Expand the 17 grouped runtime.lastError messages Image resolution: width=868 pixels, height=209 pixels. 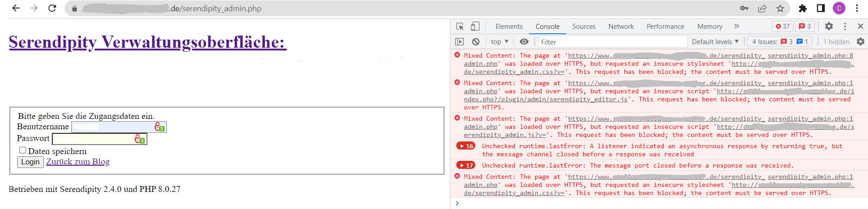[466, 165]
